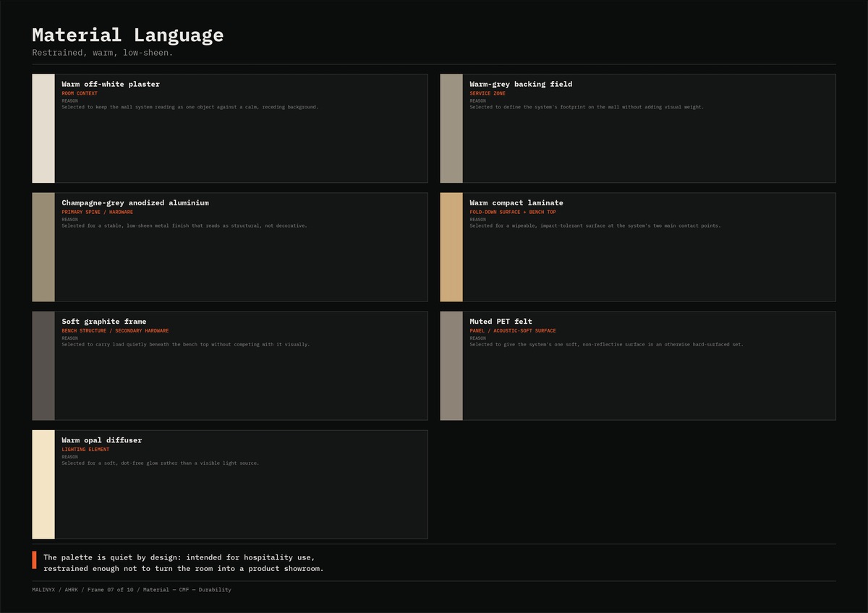Click the plaster reason text about receding background
The width and height of the screenshot is (868, 613).
coord(190,107)
